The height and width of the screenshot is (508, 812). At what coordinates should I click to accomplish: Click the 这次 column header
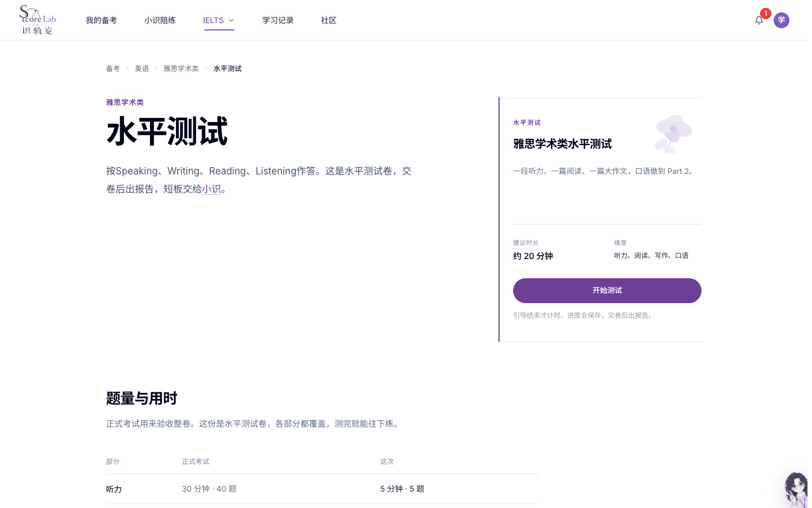click(387, 462)
